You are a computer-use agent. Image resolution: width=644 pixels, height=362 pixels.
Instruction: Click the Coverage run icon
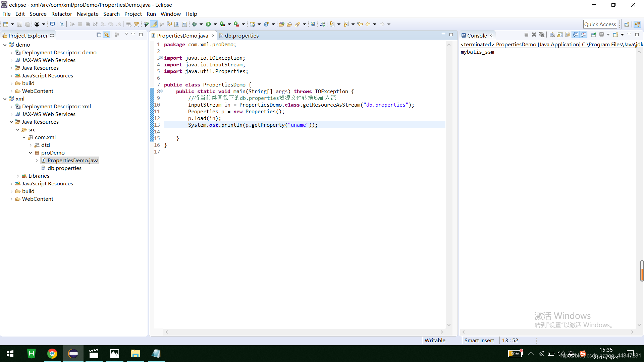tap(222, 24)
